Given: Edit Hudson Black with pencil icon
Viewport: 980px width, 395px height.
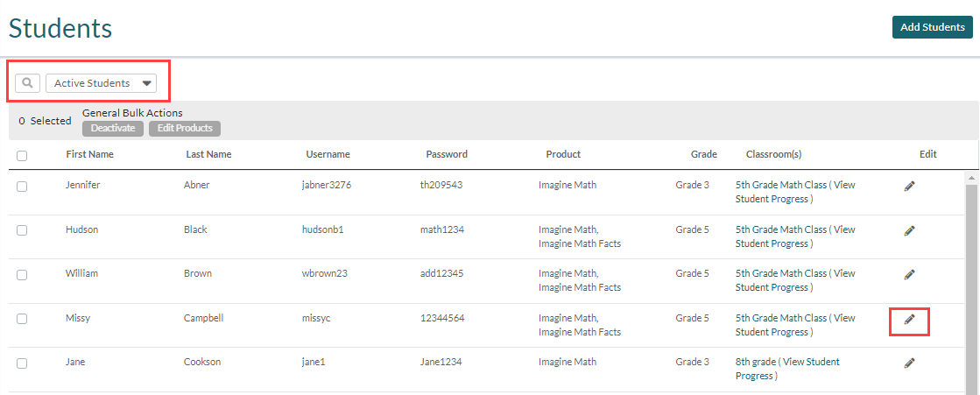Looking at the screenshot, I should pos(909,230).
